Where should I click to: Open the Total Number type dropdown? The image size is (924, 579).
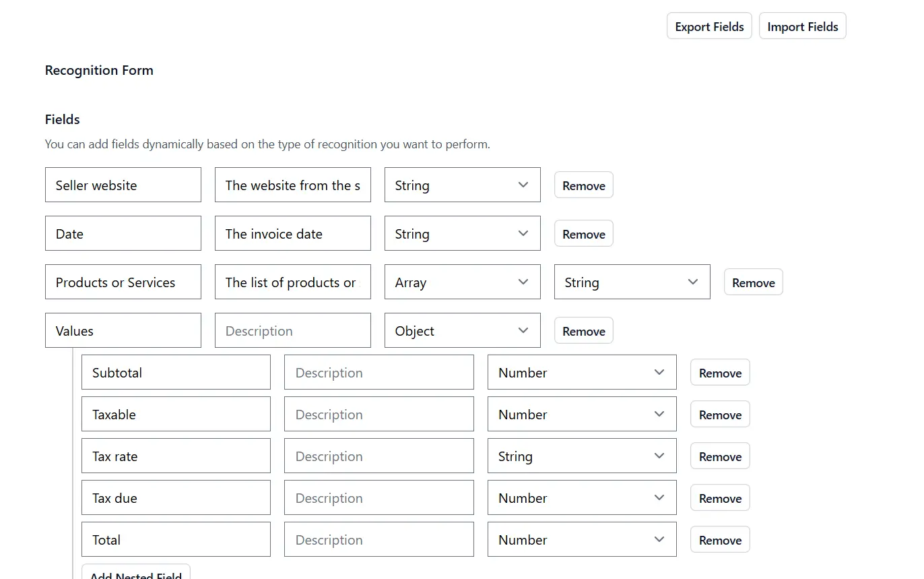coord(581,539)
